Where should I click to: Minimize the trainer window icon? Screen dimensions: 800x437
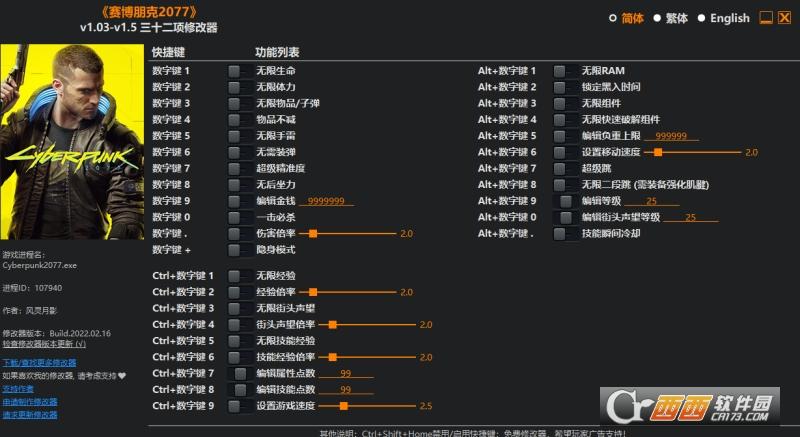click(766, 18)
